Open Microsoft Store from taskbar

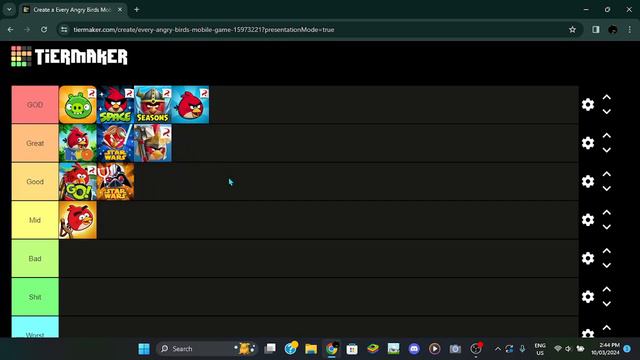352,349
